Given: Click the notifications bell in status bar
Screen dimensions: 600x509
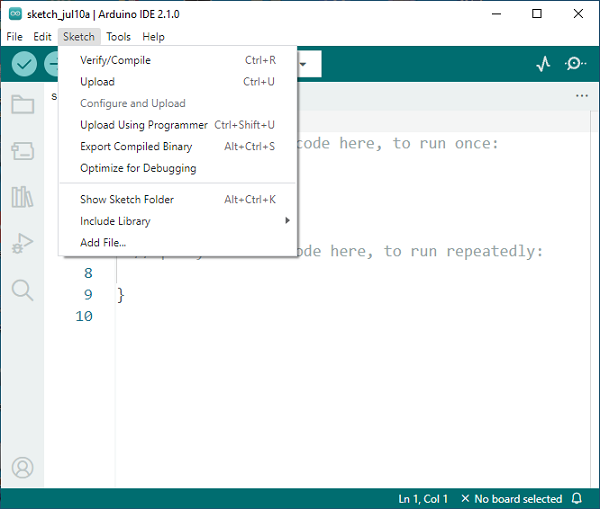Looking at the screenshot, I should pyautogui.click(x=577, y=499).
